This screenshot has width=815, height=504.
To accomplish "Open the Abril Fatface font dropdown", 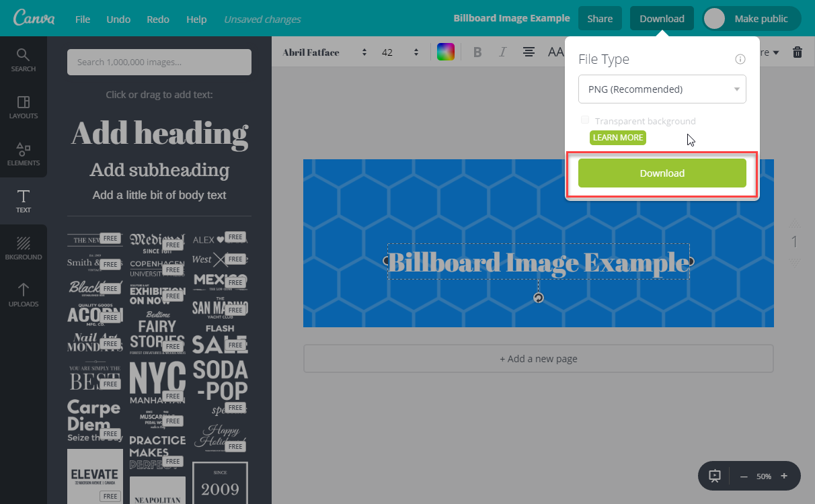I will tap(325, 52).
